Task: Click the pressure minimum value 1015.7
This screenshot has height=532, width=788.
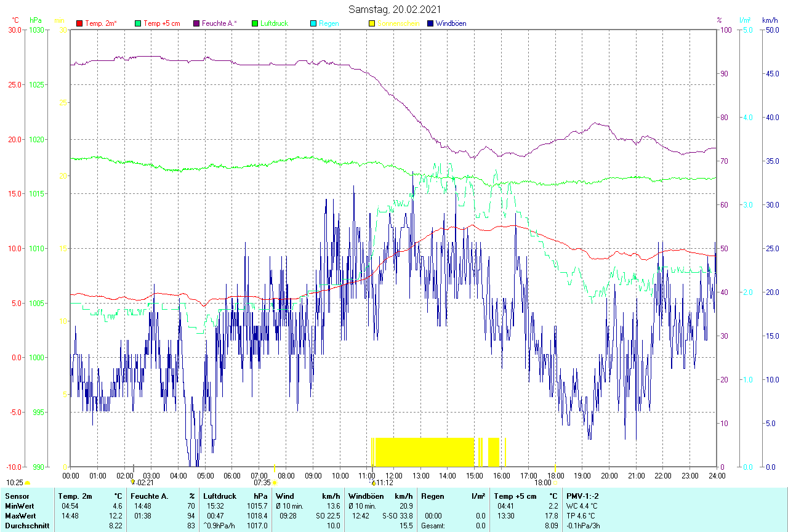Action: coord(257,506)
